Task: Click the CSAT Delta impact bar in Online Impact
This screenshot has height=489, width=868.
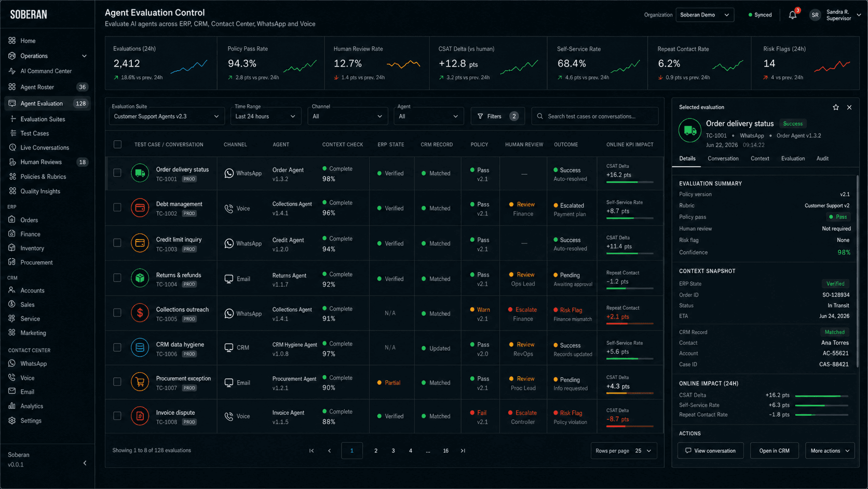Action: (822, 396)
